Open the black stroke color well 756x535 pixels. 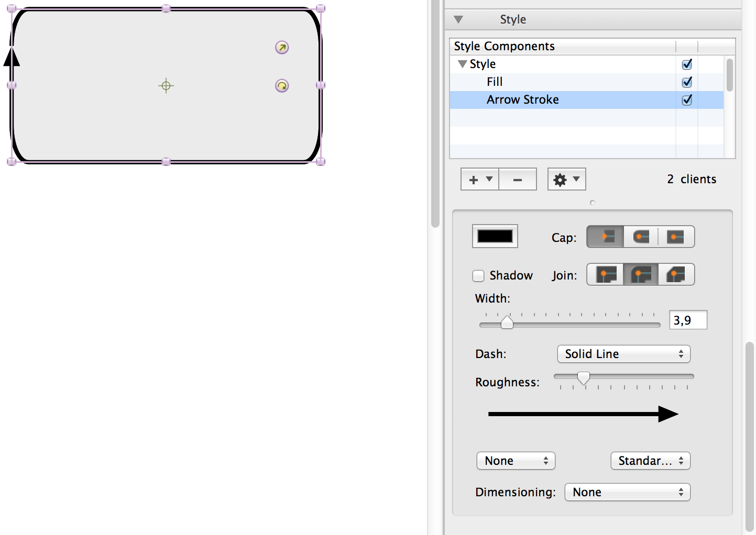point(495,236)
